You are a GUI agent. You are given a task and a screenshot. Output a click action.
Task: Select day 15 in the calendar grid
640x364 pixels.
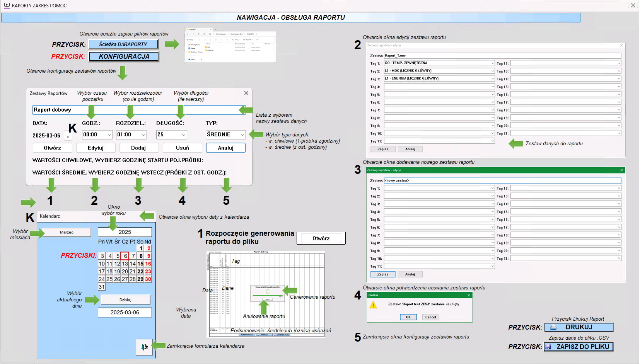(x=140, y=264)
